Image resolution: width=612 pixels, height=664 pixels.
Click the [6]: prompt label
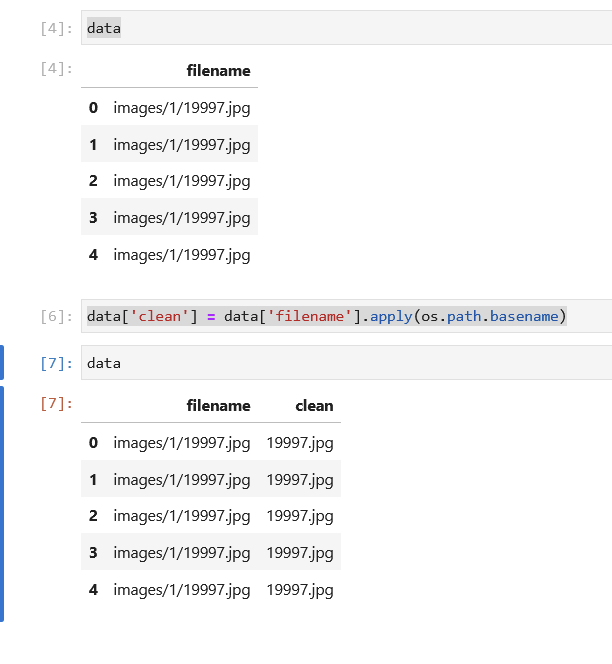56,317
